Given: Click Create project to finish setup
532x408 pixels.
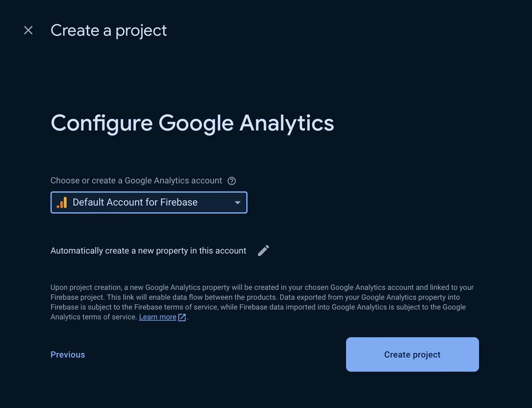Looking at the screenshot, I should pos(412,354).
